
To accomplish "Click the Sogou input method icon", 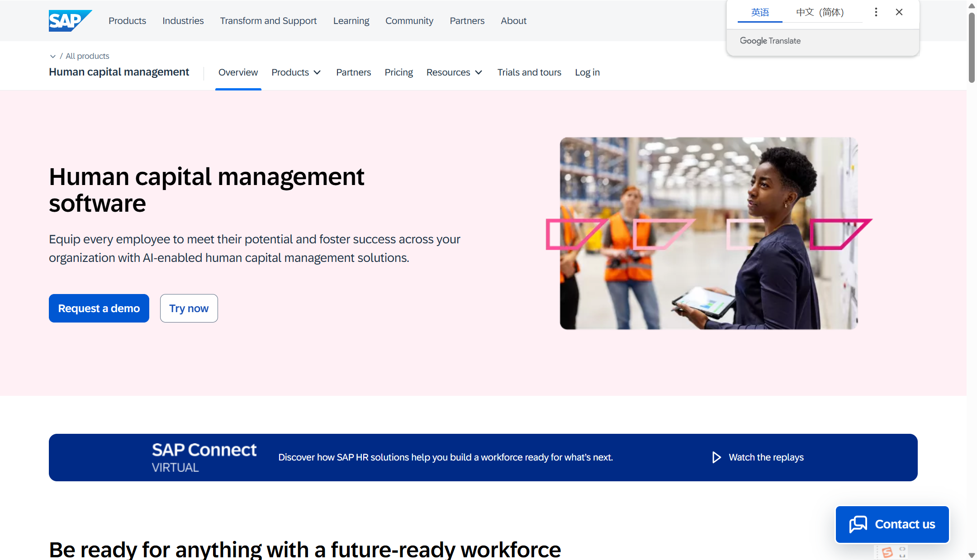I will (x=887, y=552).
